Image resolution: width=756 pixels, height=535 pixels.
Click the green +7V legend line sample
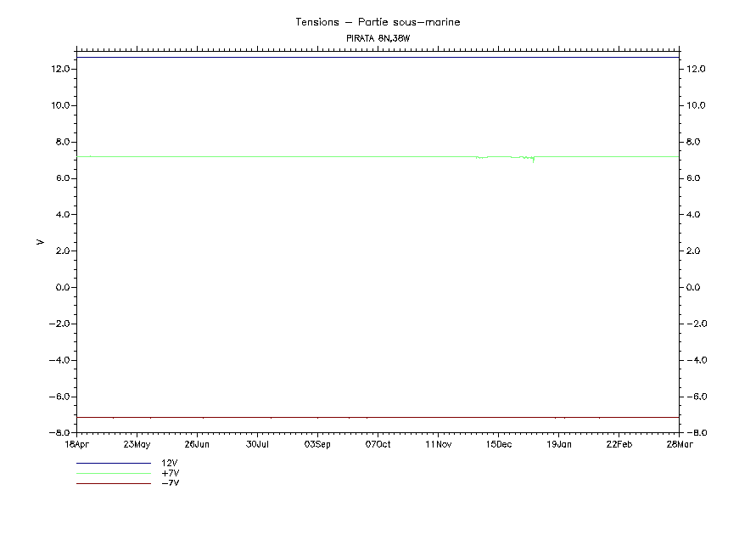pos(113,473)
